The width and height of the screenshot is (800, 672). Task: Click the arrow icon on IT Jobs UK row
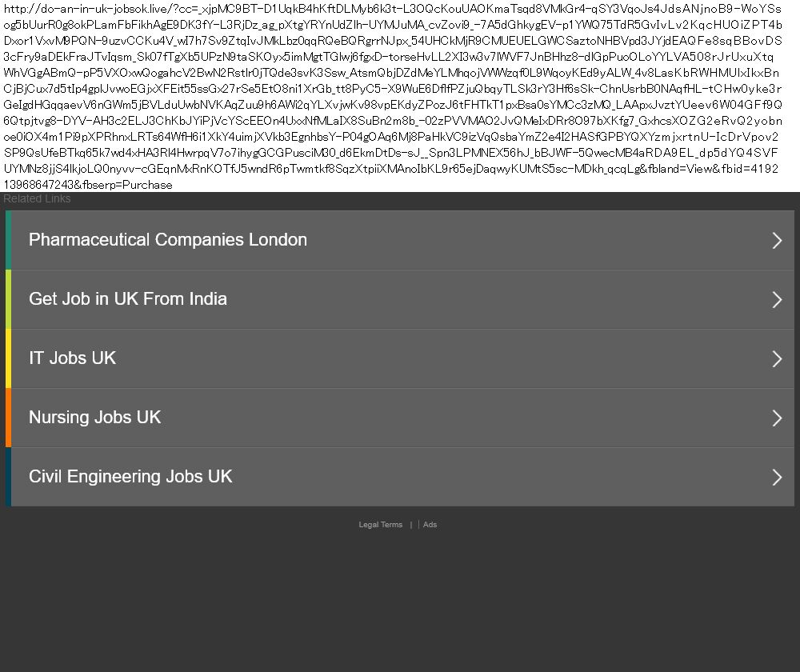(x=776, y=358)
